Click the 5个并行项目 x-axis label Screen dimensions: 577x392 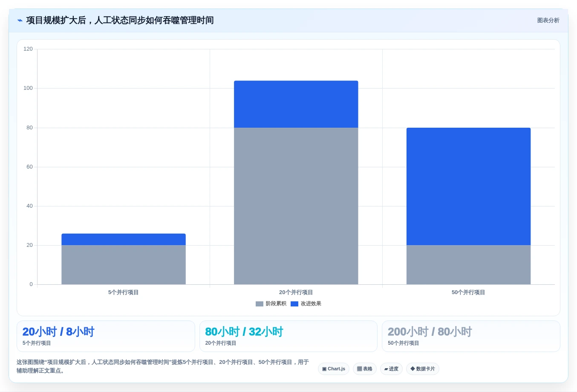tap(124, 292)
